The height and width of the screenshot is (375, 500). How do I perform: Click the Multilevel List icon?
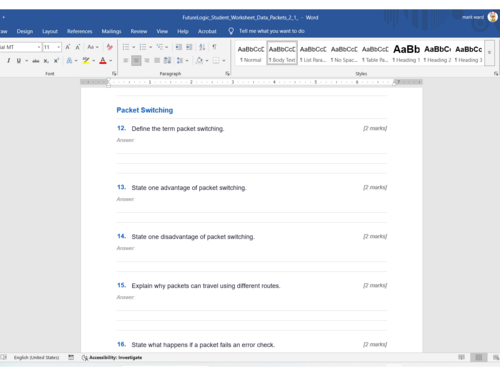coord(160,47)
